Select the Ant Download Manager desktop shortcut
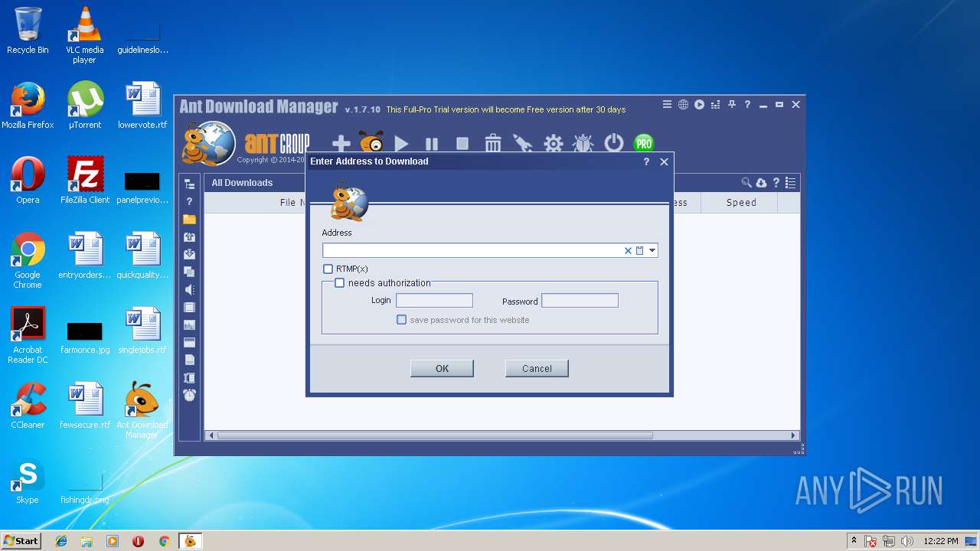 142,410
